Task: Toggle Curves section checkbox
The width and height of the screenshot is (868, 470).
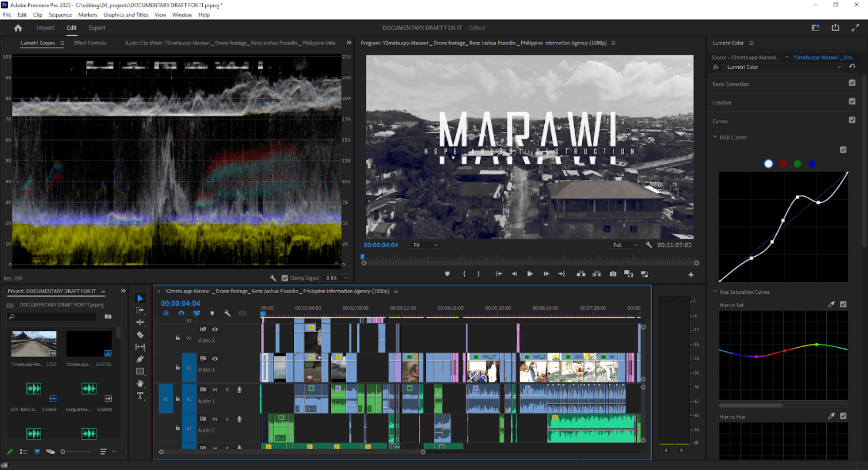Action: point(852,120)
